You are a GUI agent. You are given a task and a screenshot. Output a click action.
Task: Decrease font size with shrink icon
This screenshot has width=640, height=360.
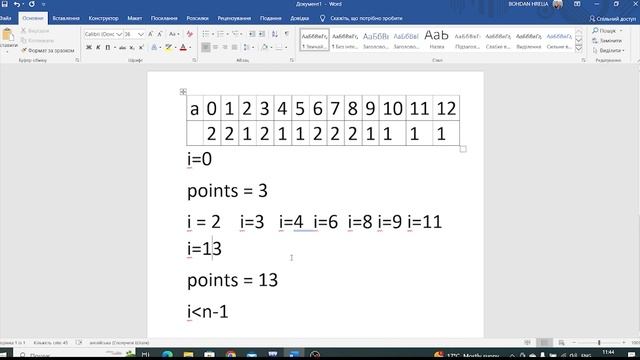click(x=160, y=34)
